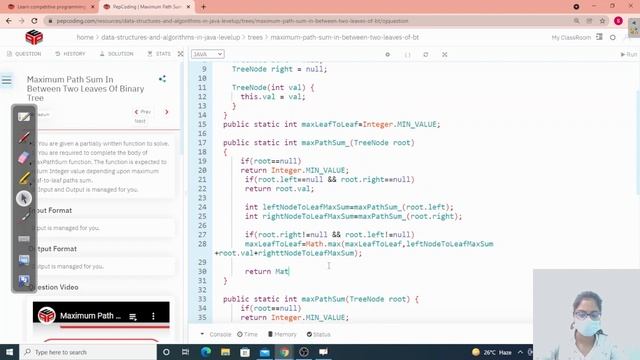Click the trees breadcrumb link

[255, 37]
